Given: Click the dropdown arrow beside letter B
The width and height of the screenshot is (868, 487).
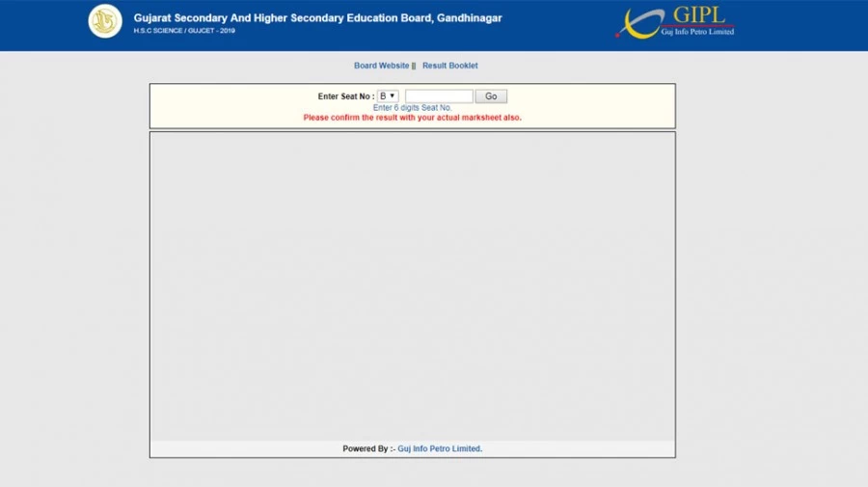Looking at the screenshot, I should click(393, 96).
